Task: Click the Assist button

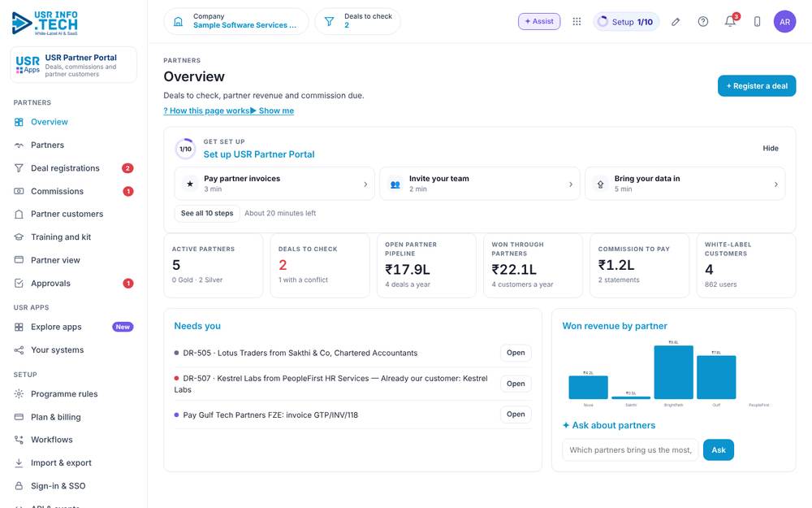Action: 539,21
